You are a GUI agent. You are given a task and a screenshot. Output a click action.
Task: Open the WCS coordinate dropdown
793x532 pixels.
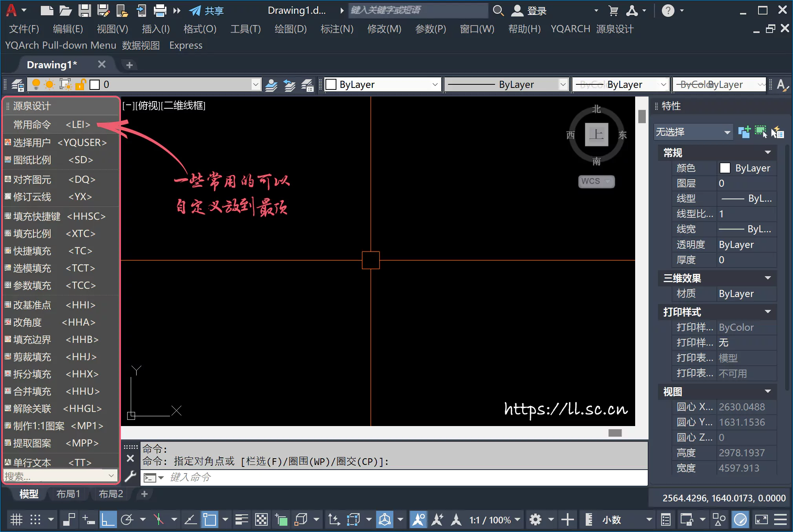(596, 181)
